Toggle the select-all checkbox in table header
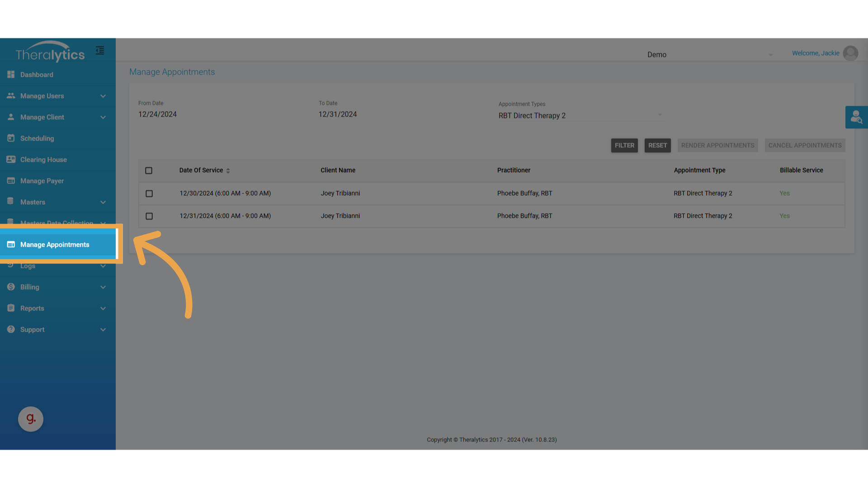Screen dimensions: 868x488 (x=149, y=171)
